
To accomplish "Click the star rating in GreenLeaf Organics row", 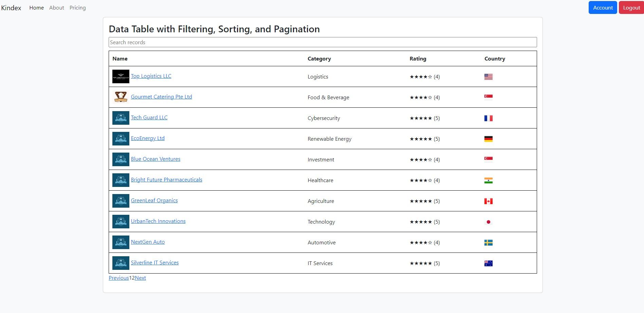I will click(425, 201).
